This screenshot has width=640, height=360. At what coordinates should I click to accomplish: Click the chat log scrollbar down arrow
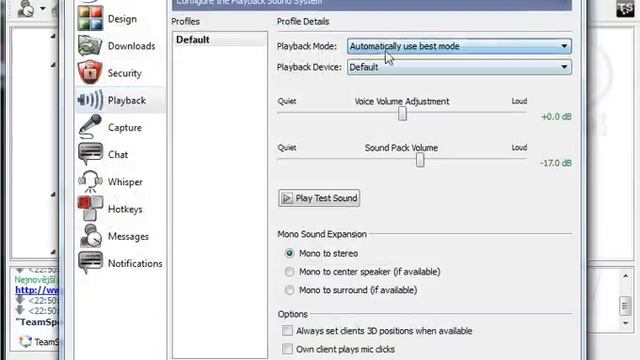tap(625, 323)
